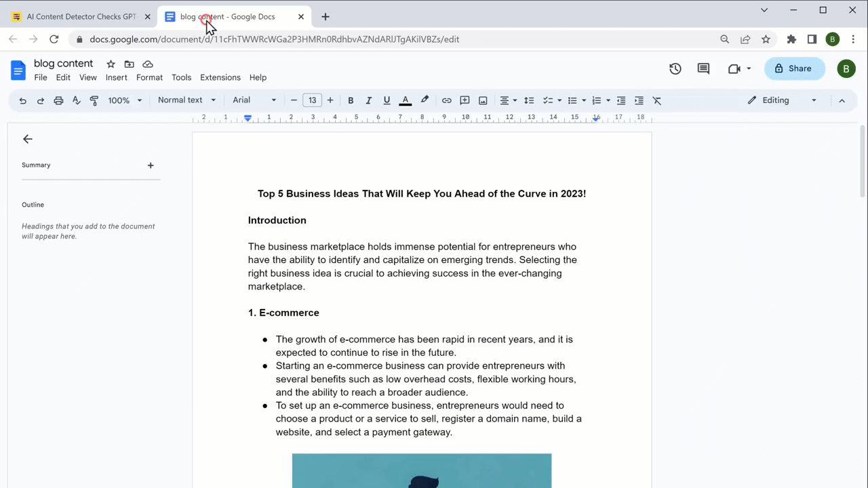Open the Insert menu

(116, 77)
